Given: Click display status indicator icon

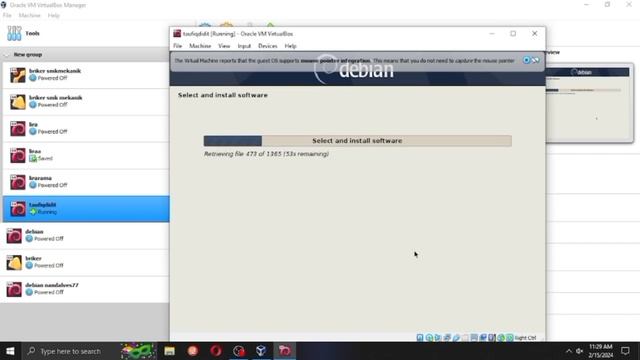Looking at the screenshot, I should 474,338.
